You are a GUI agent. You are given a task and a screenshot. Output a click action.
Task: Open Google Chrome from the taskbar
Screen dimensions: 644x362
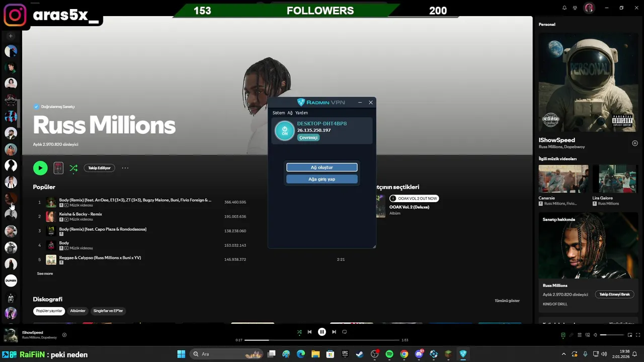point(404,354)
